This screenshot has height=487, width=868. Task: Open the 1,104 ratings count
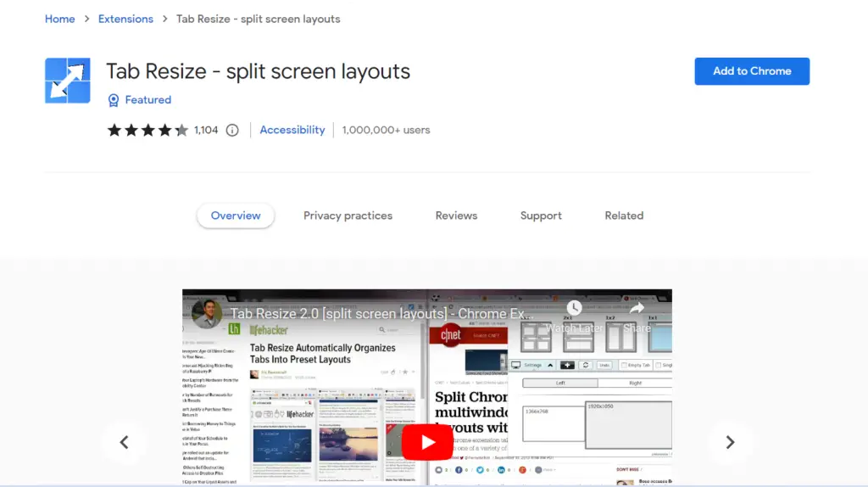coord(206,130)
